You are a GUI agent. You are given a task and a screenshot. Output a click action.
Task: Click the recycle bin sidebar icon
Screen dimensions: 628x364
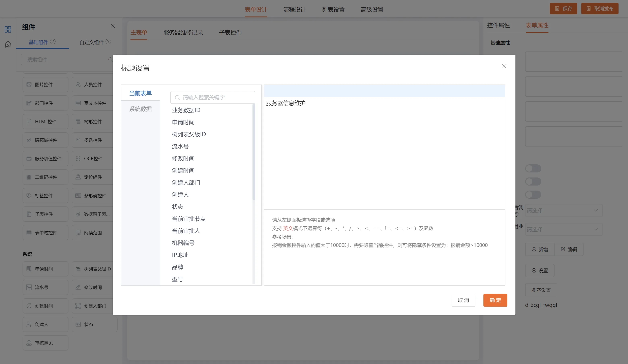[x=8, y=45]
